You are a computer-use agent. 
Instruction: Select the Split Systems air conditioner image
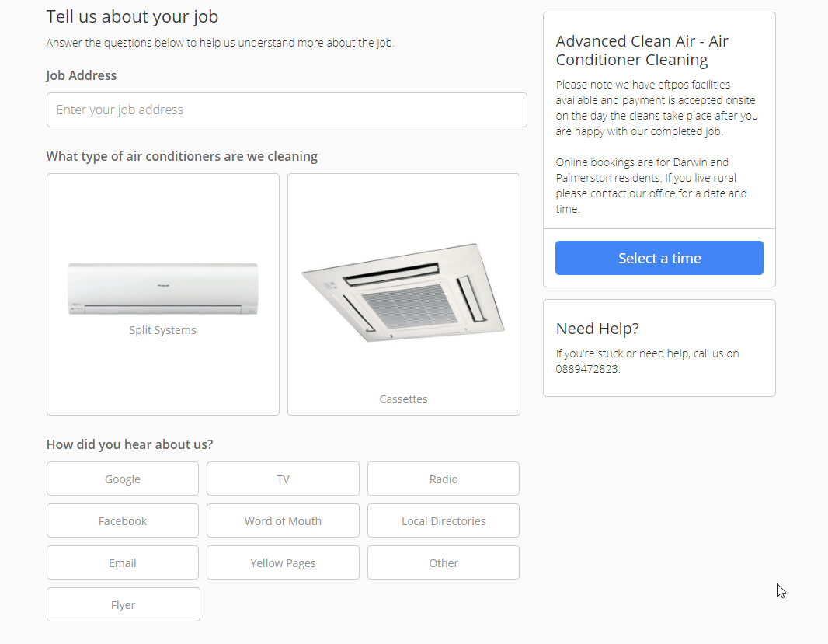[x=163, y=288]
